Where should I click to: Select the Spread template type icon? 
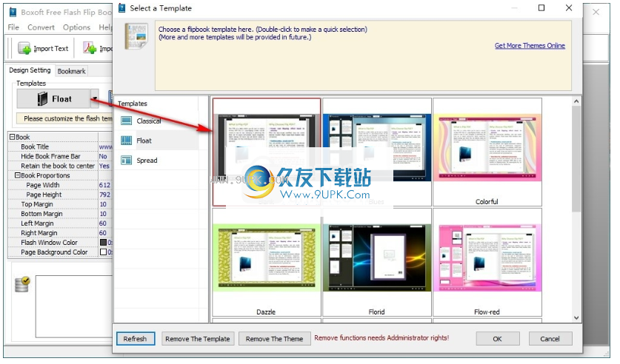[126, 161]
